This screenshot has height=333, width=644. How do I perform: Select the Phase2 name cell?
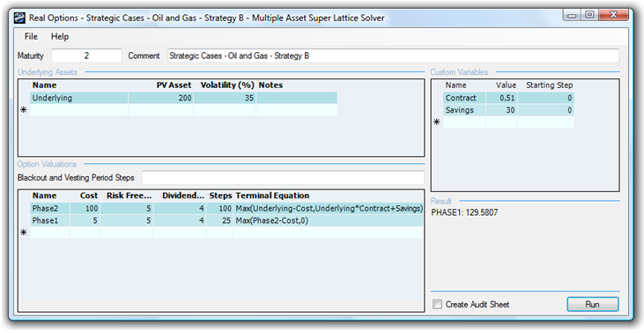[x=49, y=208]
